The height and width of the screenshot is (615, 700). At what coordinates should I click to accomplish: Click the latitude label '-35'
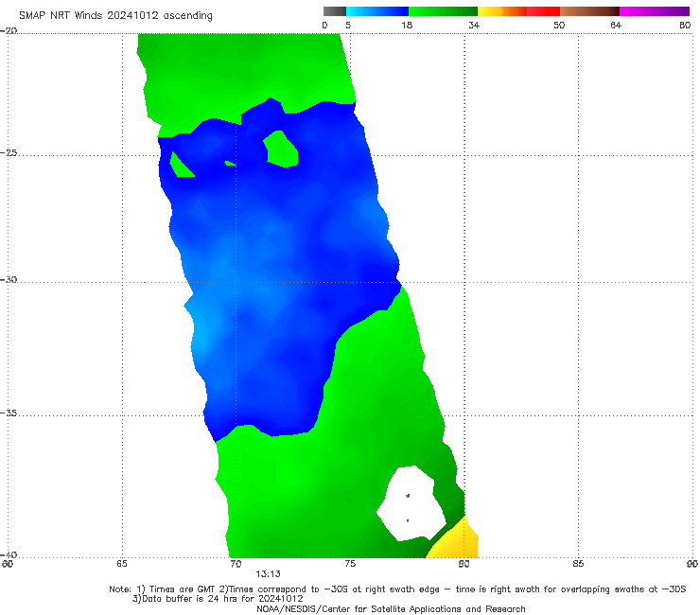pos(9,413)
